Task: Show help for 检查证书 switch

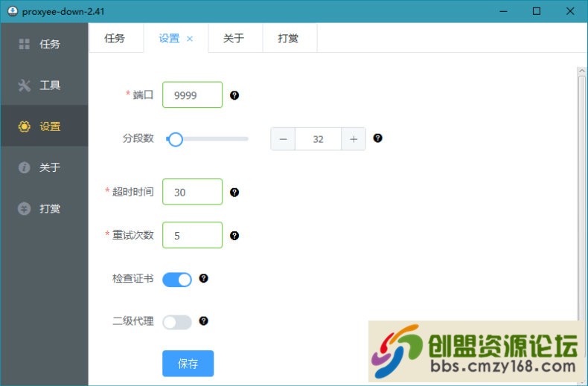Action: [204, 278]
